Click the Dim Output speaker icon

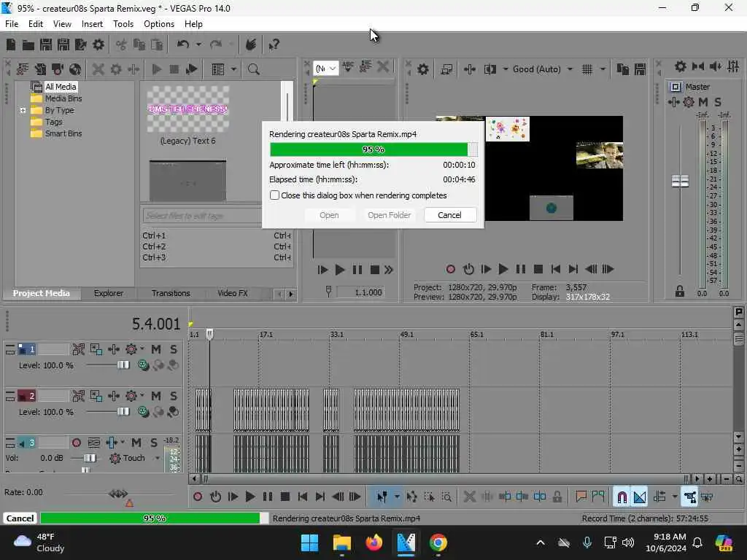(715, 66)
